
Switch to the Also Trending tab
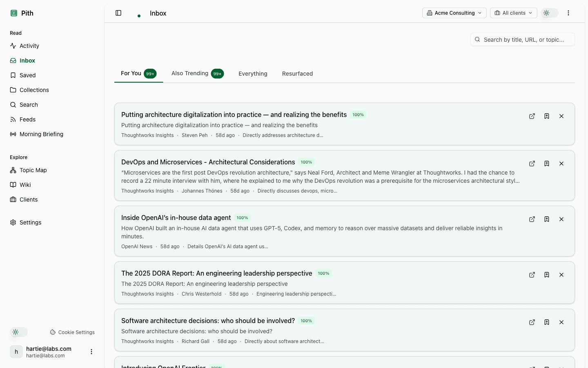pyautogui.click(x=198, y=74)
